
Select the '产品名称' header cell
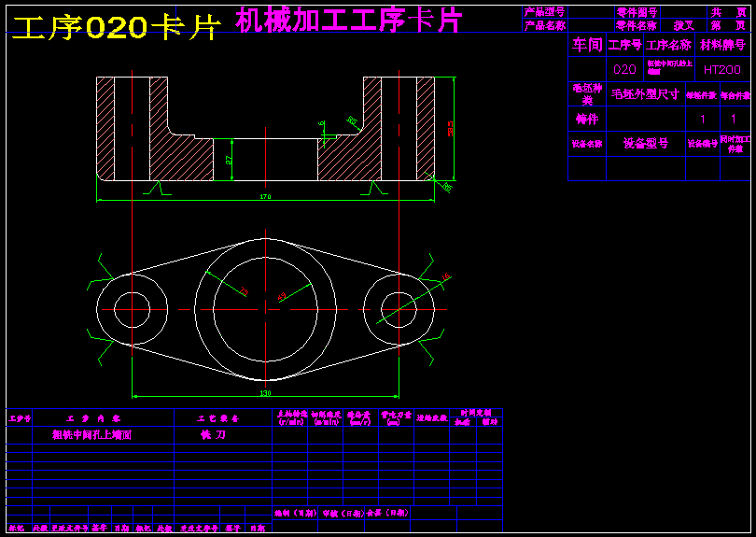[x=545, y=25]
